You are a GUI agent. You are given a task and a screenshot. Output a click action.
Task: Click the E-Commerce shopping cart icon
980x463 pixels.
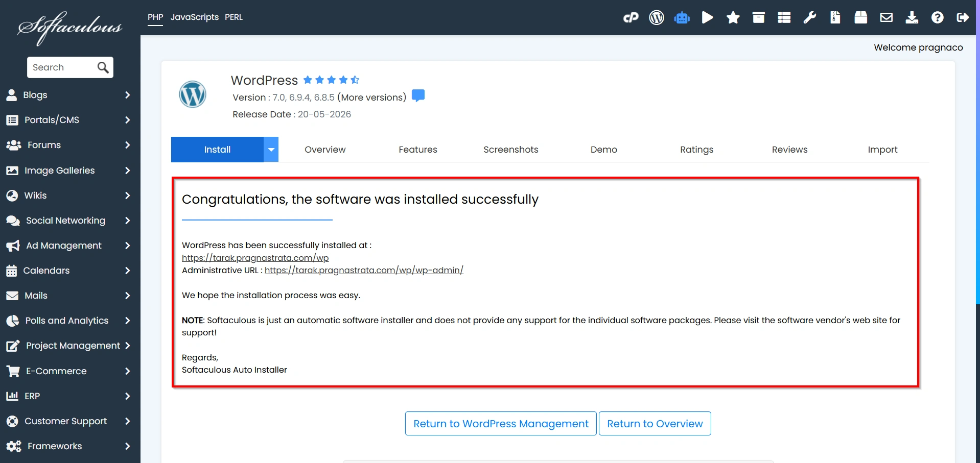(13, 371)
